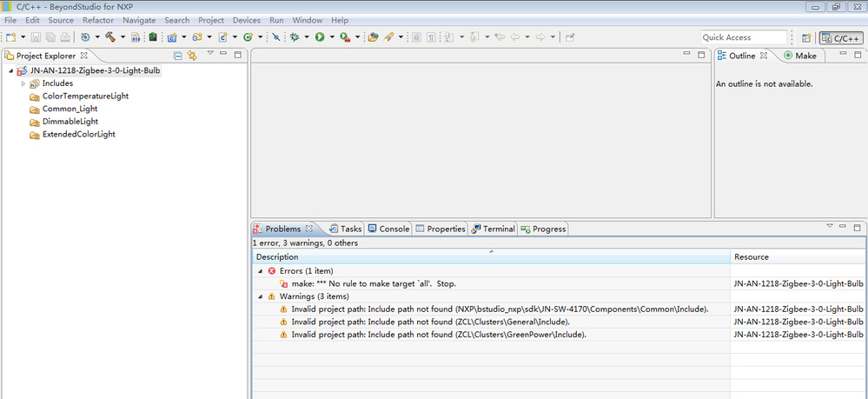The height and width of the screenshot is (399, 868).
Task: Collapse all in Project Explorer
Action: click(x=178, y=56)
